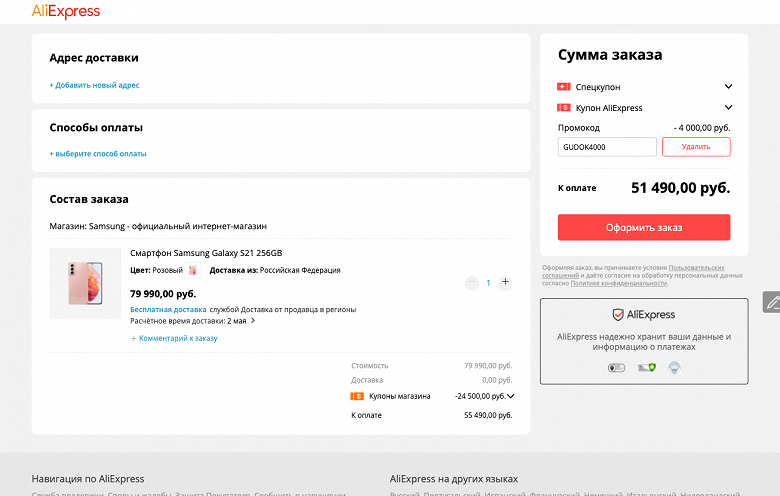Remove promo code with the Удалить button
This screenshot has height=496, width=780.
tap(696, 147)
